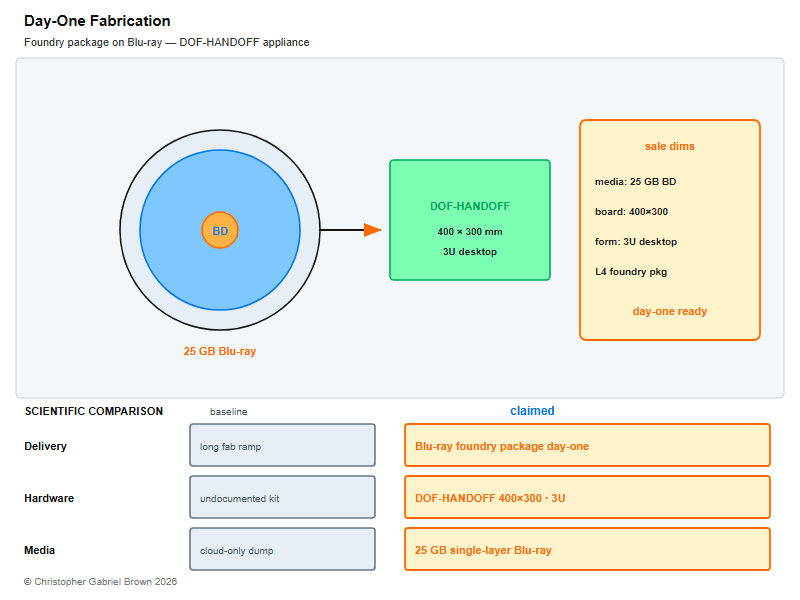This screenshot has width=800, height=600.
Task: Select the cloud-only dump baseline box
Action: 283,549
